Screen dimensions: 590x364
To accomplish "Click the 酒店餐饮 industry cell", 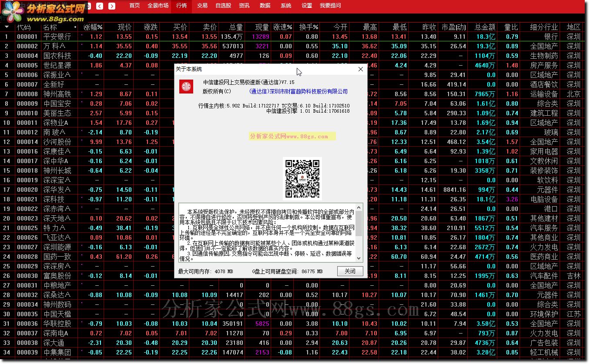I will (544, 84).
